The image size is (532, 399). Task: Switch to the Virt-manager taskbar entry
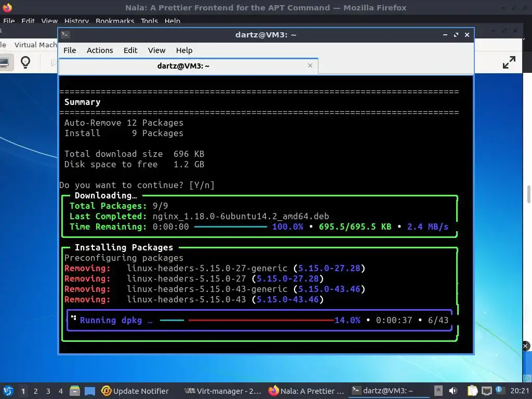[222, 391]
